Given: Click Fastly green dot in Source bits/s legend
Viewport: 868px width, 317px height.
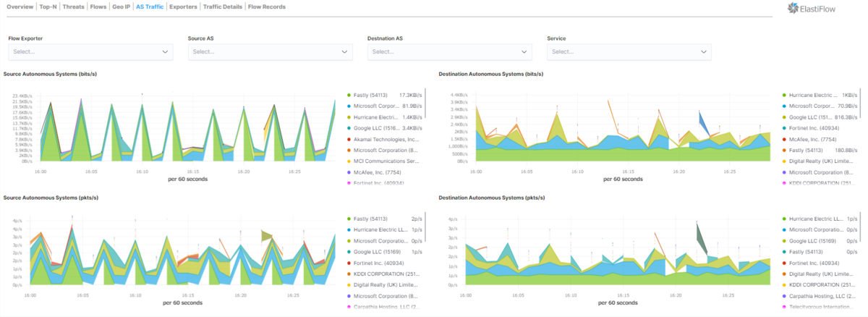Looking at the screenshot, I should click(349, 96).
